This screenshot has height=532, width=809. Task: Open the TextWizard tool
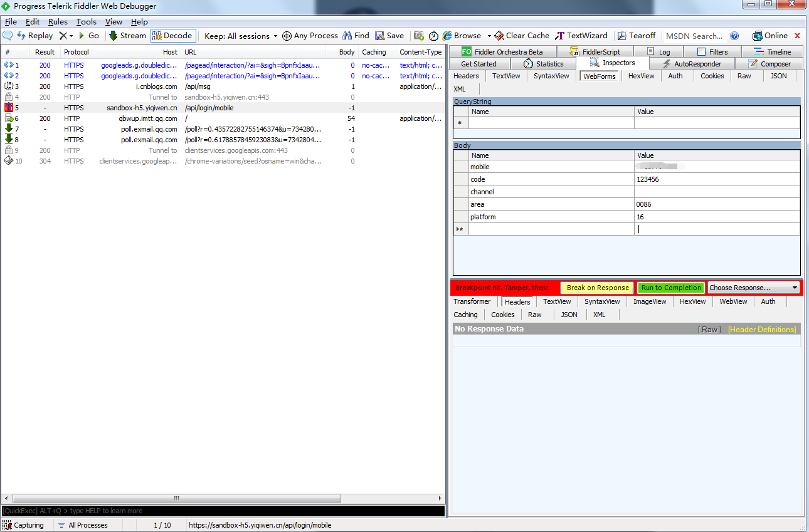click(x=581, y=36)
